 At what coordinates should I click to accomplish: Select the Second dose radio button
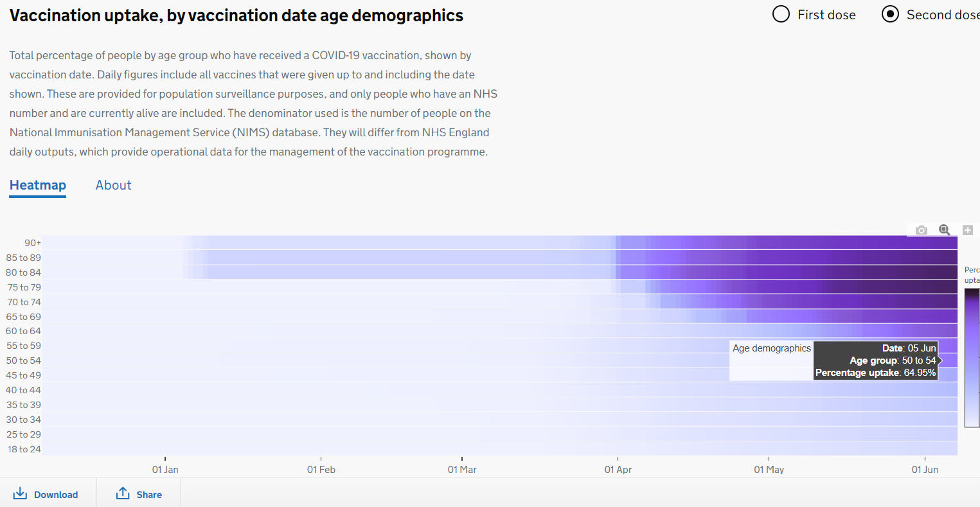coord(890,14)
